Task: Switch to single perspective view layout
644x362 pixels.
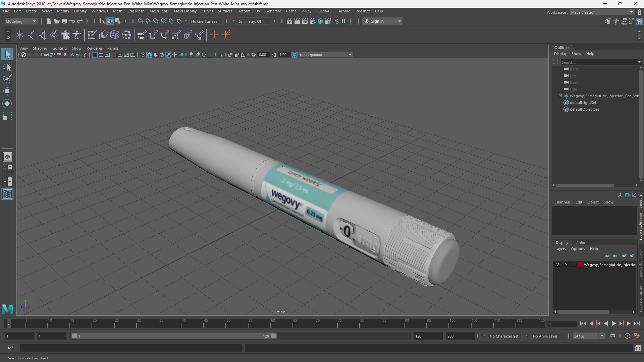Action: coord(7,157)
